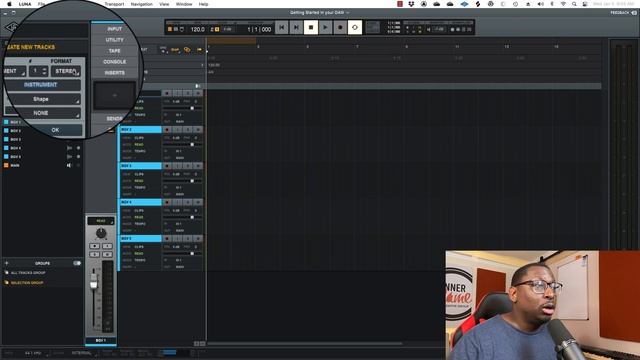Open the Navigation menu
This screenshot has height=360, width=640.
pyautogui.click(x=142, y=4)
